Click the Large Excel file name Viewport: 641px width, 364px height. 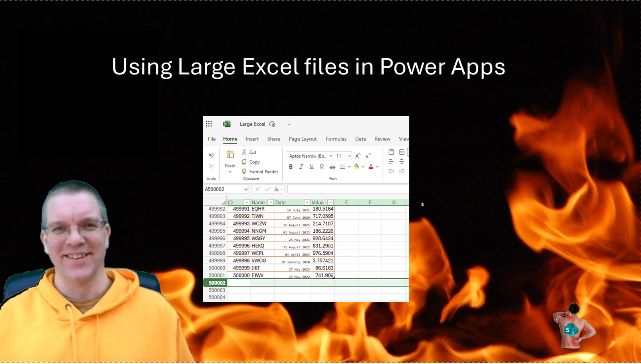[x=252, y=124]
